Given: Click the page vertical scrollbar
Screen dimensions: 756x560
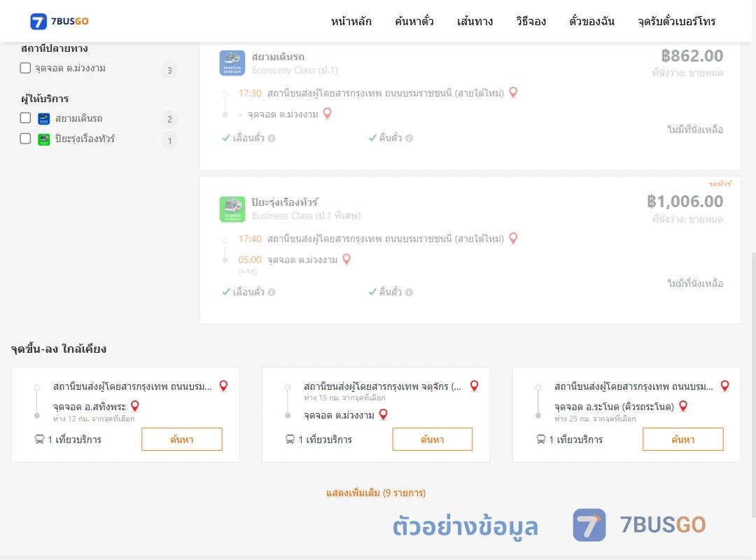Looking at the screenshot, I should (x=753, y=384).
